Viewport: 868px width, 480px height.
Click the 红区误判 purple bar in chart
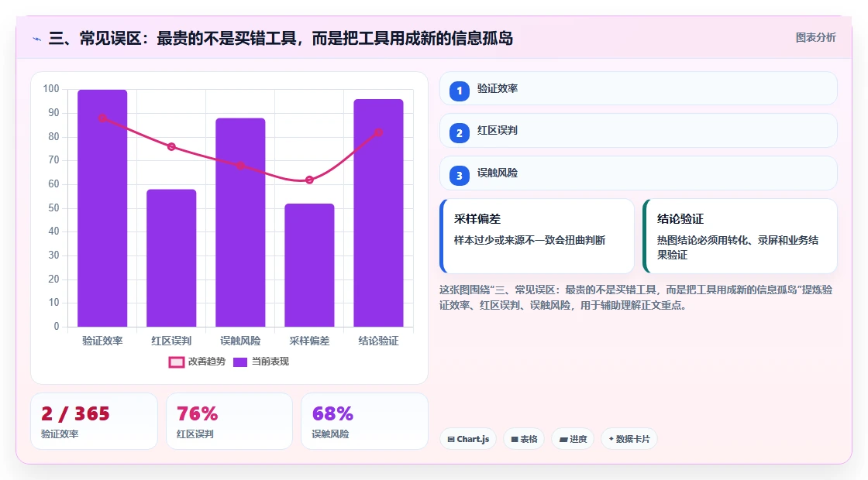tap(171, 258)
